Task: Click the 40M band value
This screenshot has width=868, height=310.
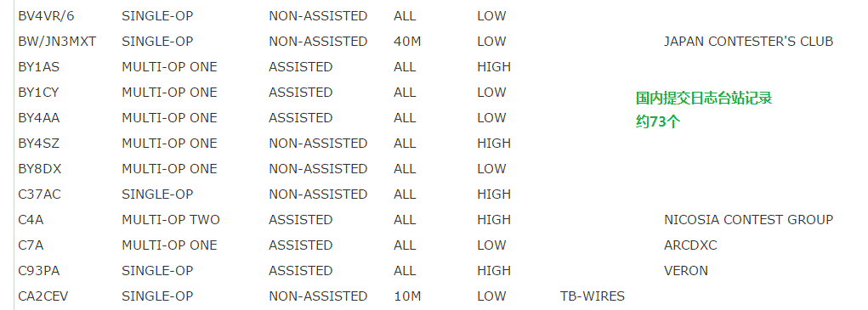Action: pyautogui.click(x=407, y=42)
